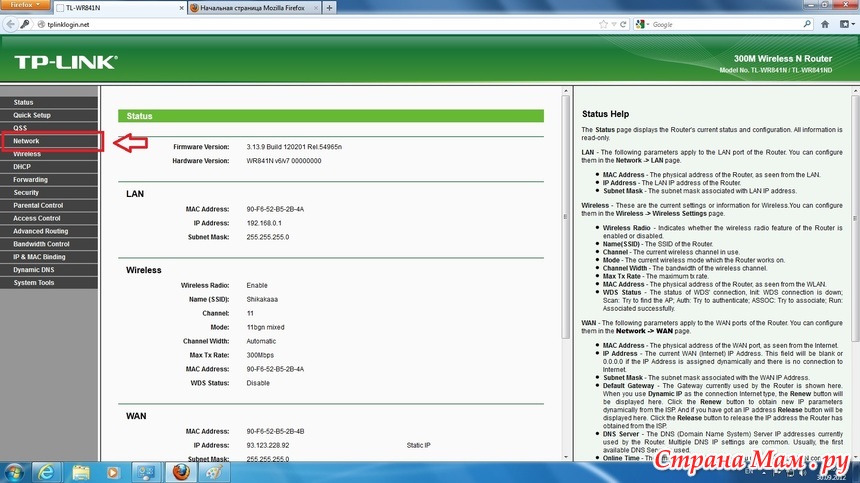Image resolution: width=860 pixels, height=483 pixels.
Task: Switch to Firefox on the taskbar
Action: click(180, 472)
